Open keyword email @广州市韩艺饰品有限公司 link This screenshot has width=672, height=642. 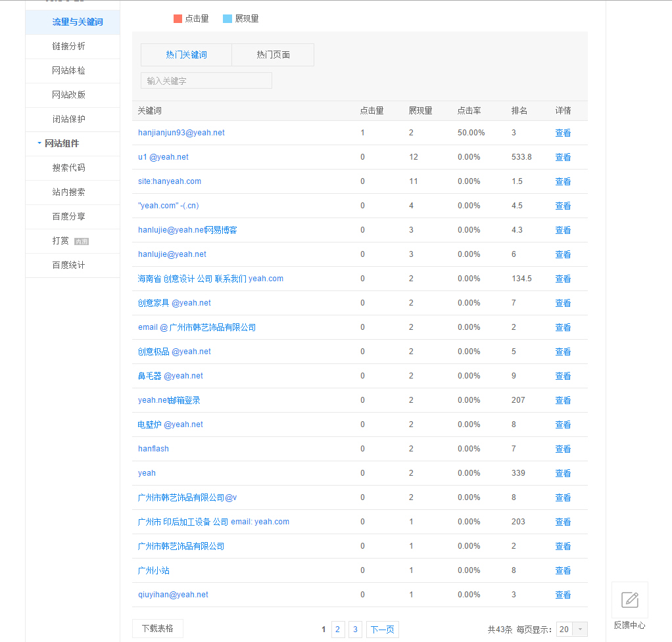click(197, 327)
